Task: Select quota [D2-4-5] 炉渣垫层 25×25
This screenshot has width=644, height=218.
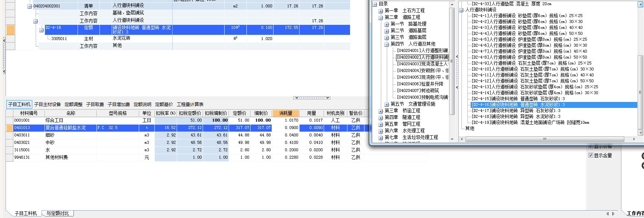Action: point(529,40)
